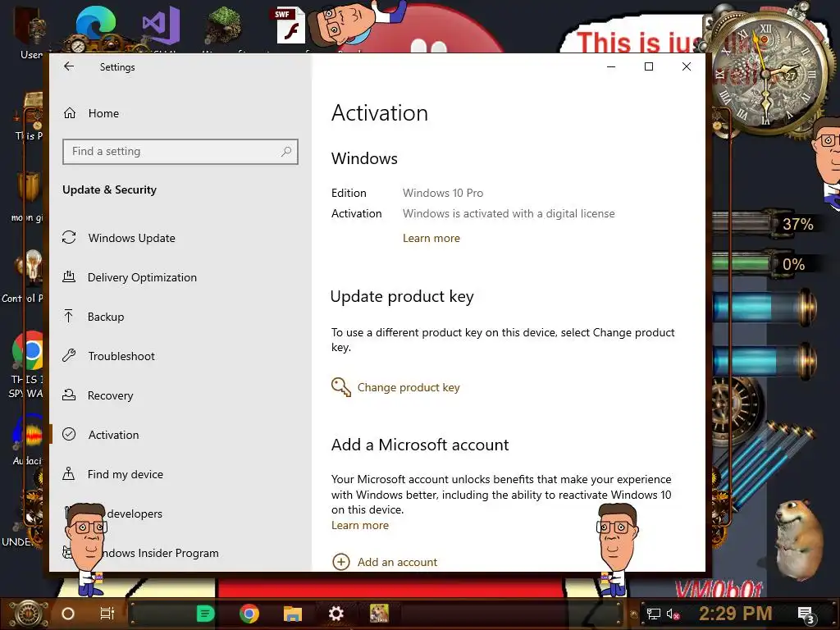Screen dimensions: 840x630
Task: Open the dog picture app in the taskbar
Action: point(379,614)
